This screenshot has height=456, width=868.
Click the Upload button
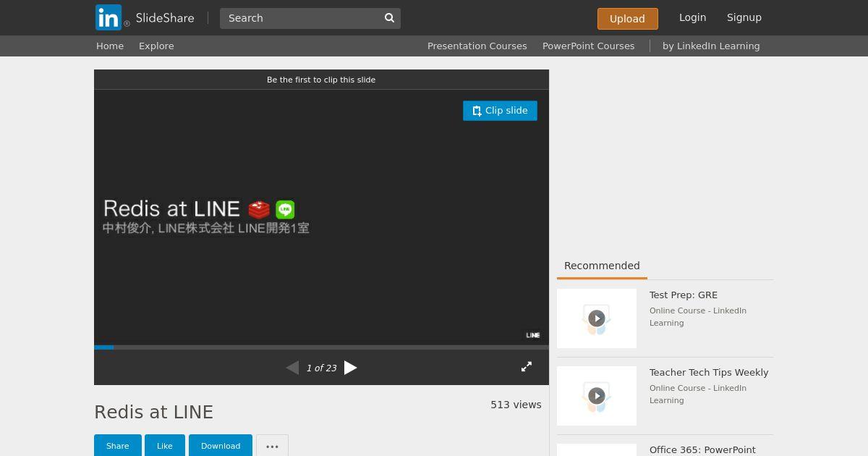point(627,19)
